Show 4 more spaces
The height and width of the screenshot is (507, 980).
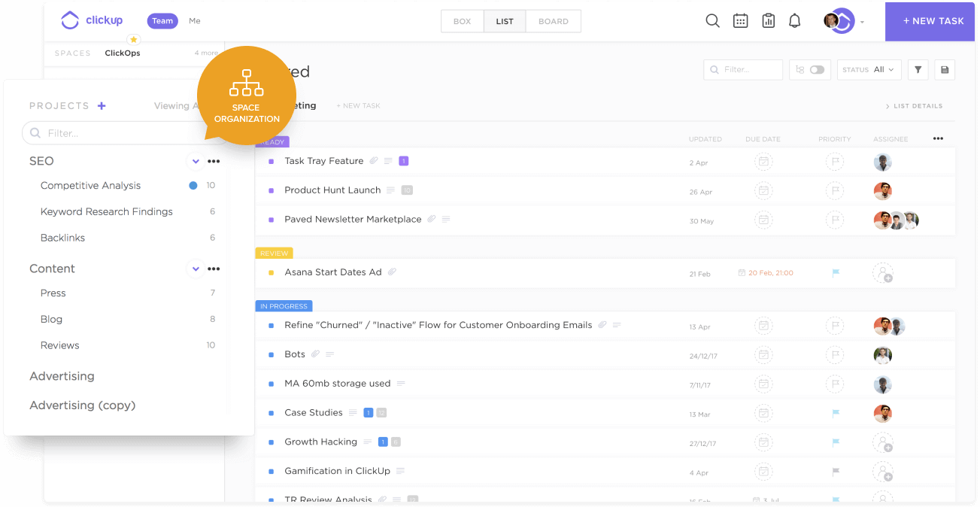(x=206, y=53)
